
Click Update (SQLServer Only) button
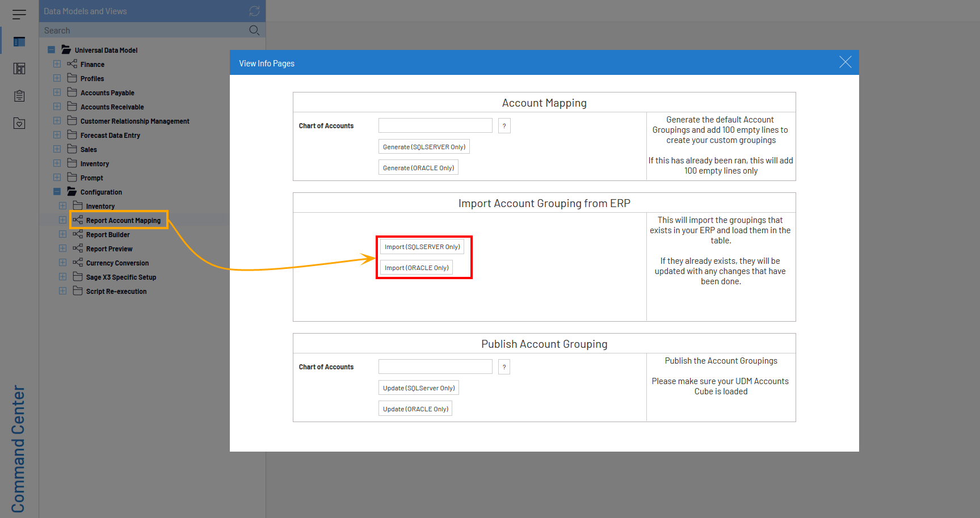click(x=418, y=388)
